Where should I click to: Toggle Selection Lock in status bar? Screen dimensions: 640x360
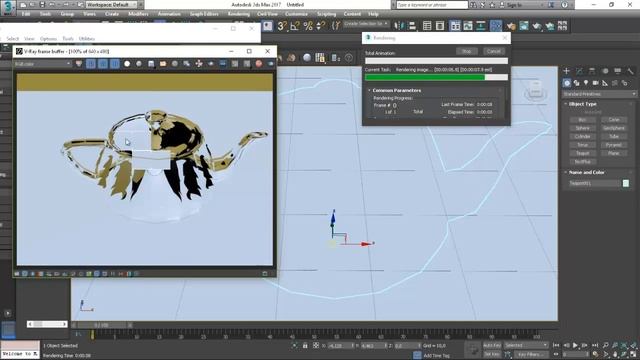tap(305, 345)
